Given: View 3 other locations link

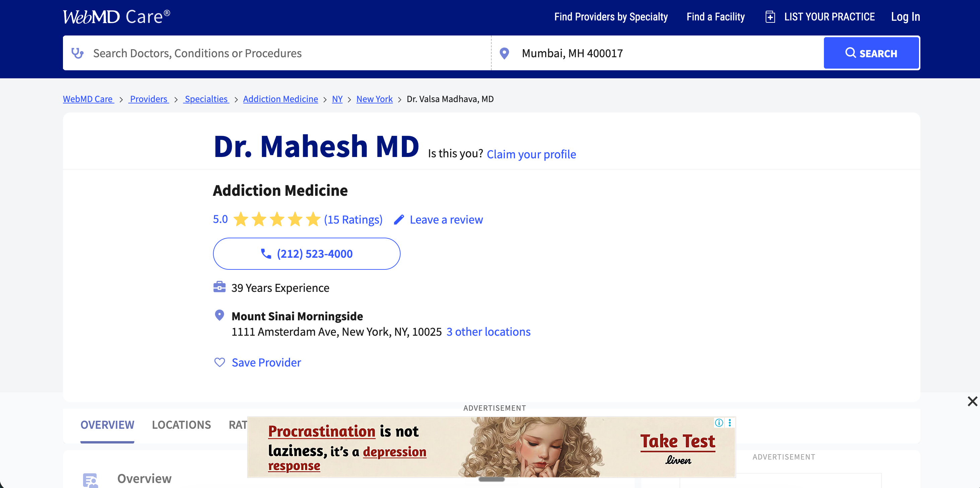Looking at the screenshot, I should [488, 332].
